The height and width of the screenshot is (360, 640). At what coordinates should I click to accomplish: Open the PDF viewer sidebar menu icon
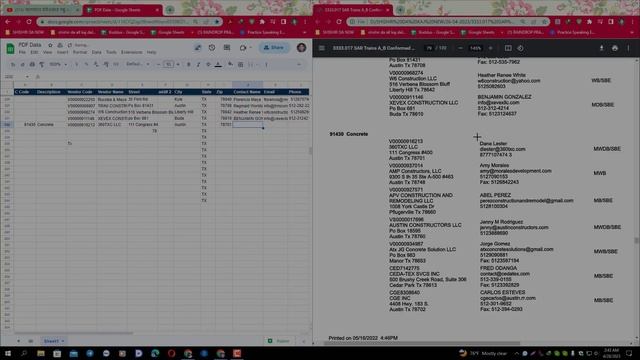(x=322, y=48)
